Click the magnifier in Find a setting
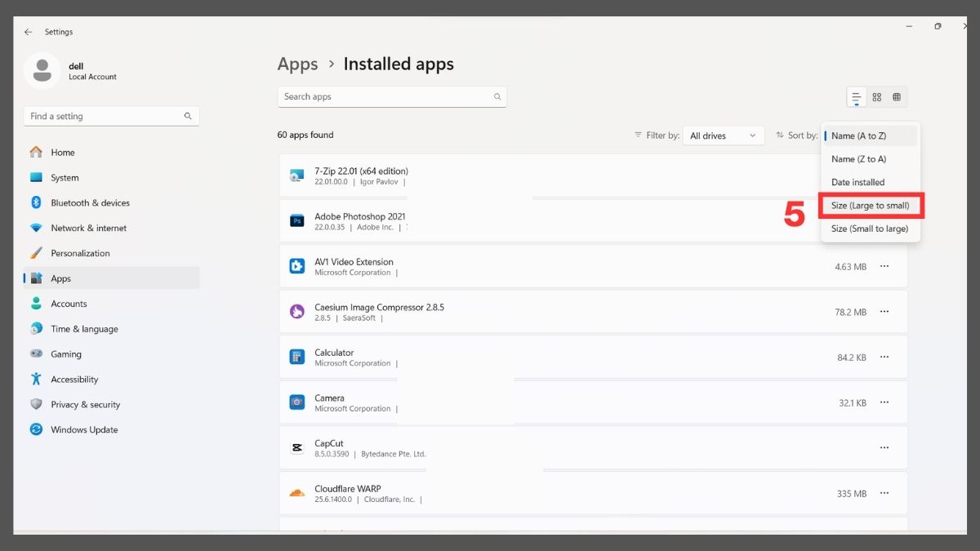Screen dimensions: 980x551 tap(188, 116)
